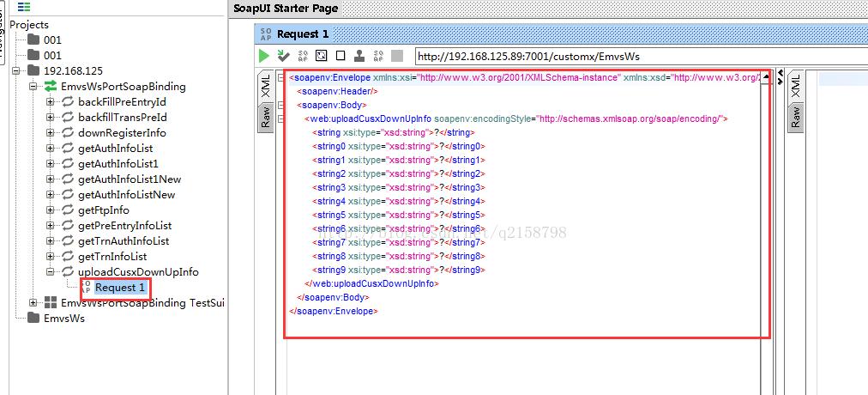Expand the EmvsWsPortSoapBinding TestSuite node
This screenshot has height=395, width=868.
point(33,302)
